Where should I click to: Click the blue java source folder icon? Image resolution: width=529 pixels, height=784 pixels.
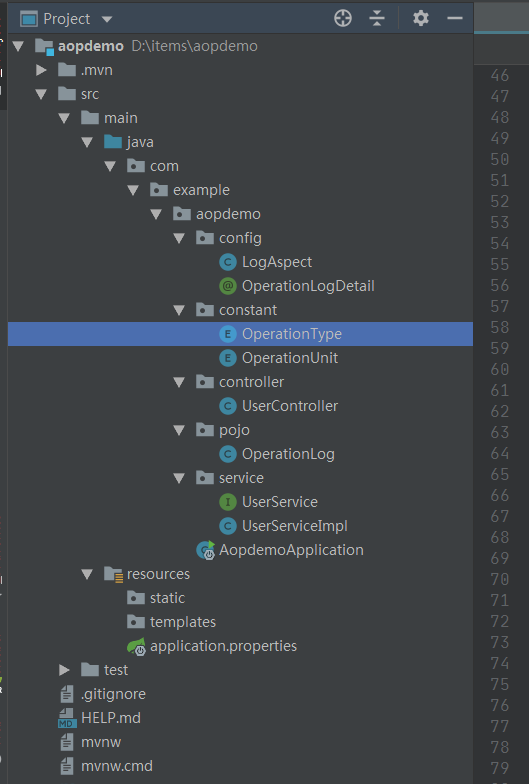point(113,142)
